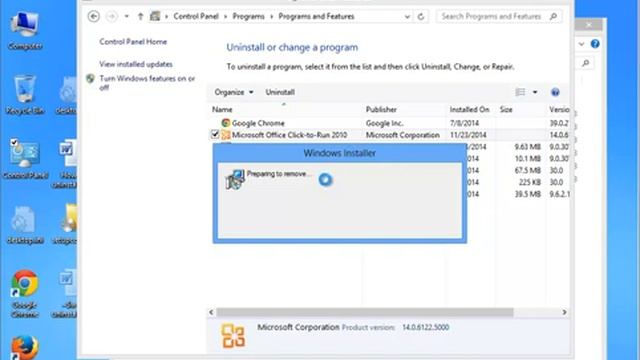The image size is (640, 360).
Task: Open the Google Chrome desktop shortcut
Action: pyautogui.click(x=25, y=293)
